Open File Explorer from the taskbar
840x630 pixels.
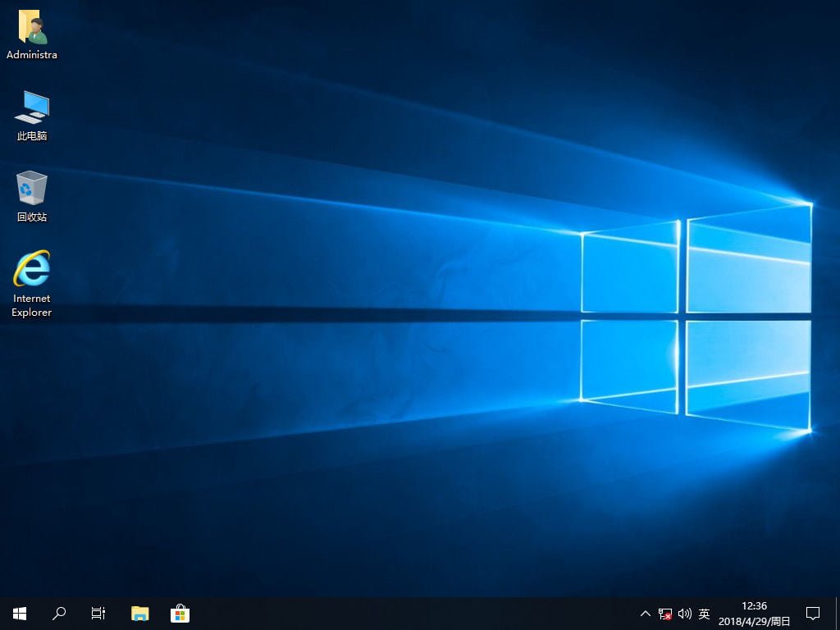(140, 613)
